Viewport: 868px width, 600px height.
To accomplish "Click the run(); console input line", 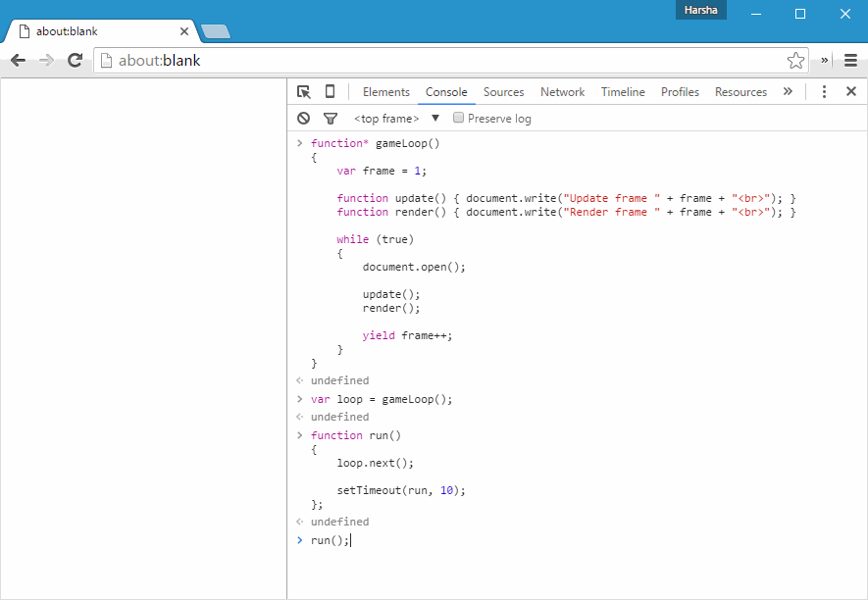I will pyautogui.click(x=330, y=540).
